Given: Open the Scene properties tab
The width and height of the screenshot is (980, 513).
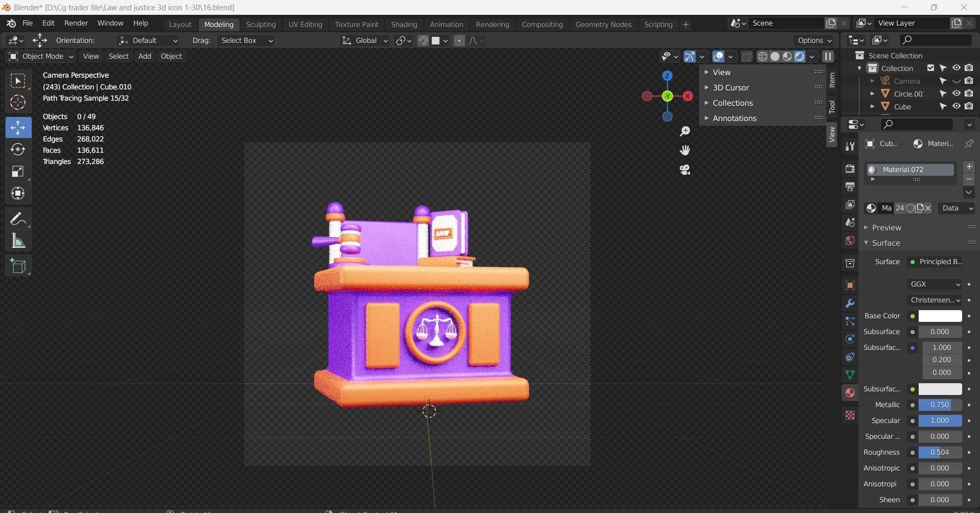Looking at the screenshot, I should [x=850, y=223].
